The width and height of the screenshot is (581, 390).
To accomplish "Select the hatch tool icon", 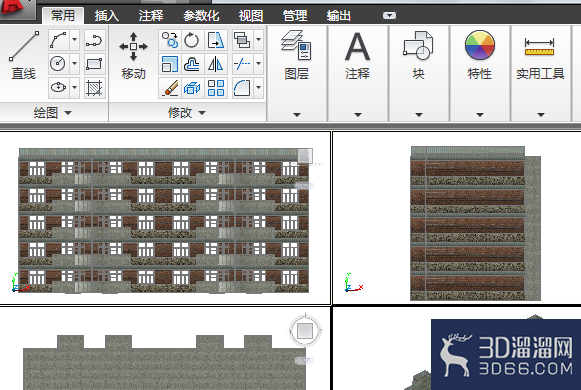I will 94,88.
